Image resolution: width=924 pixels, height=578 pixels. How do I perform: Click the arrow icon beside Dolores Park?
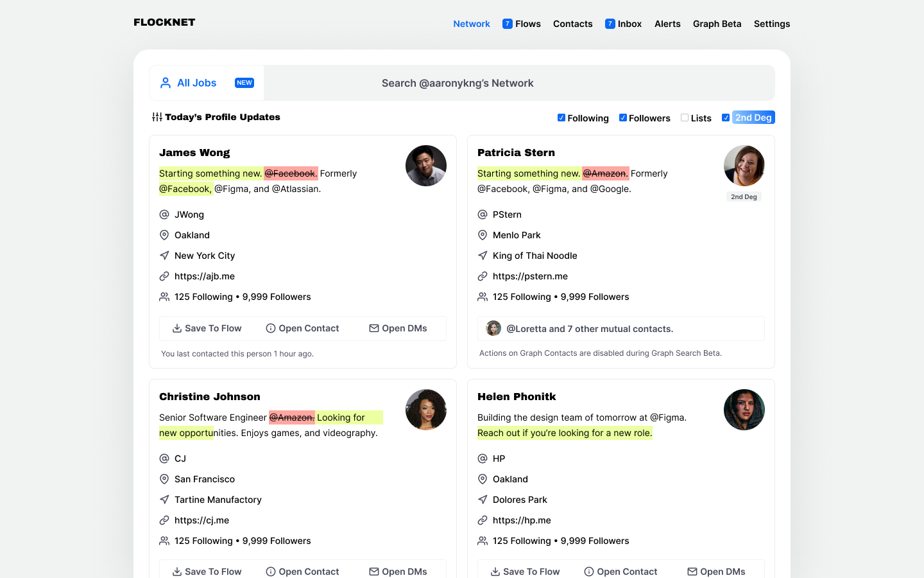pos(483,500)
